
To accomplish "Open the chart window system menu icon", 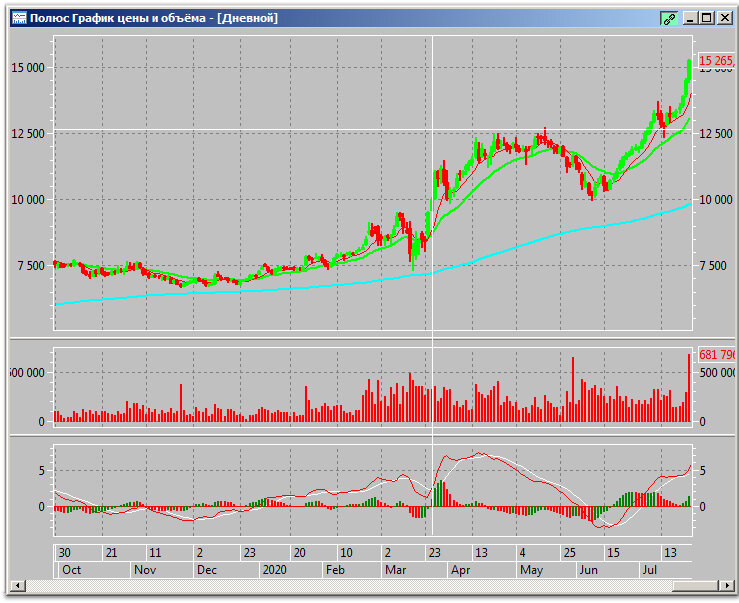I will pyautogui.click(x=19, y=18).
